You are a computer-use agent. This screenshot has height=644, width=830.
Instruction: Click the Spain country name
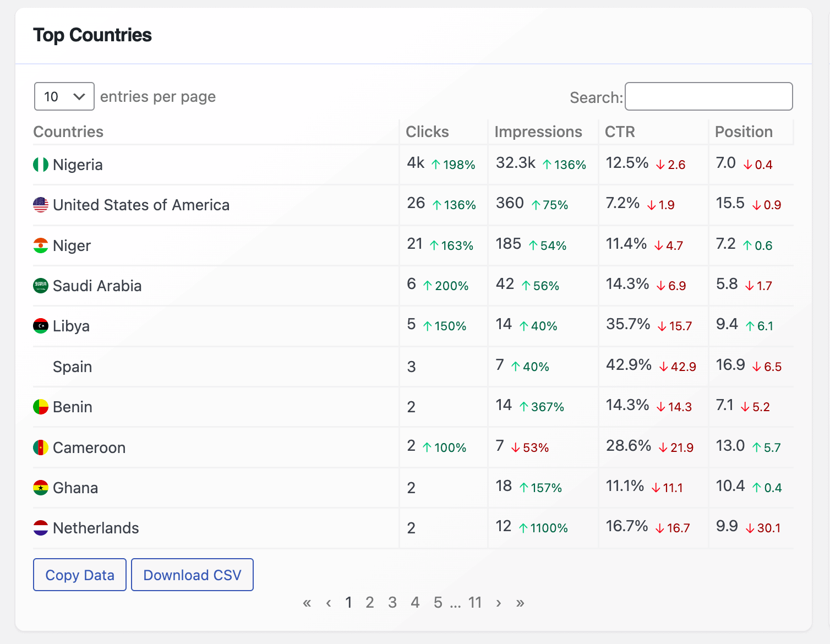[x=72, y=367]
